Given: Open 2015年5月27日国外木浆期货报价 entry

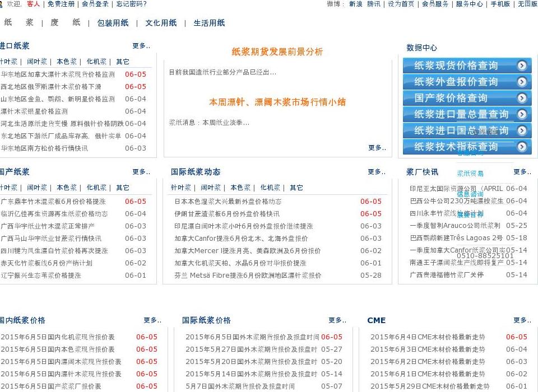Looking at the screenshot, I should point(251,349).
